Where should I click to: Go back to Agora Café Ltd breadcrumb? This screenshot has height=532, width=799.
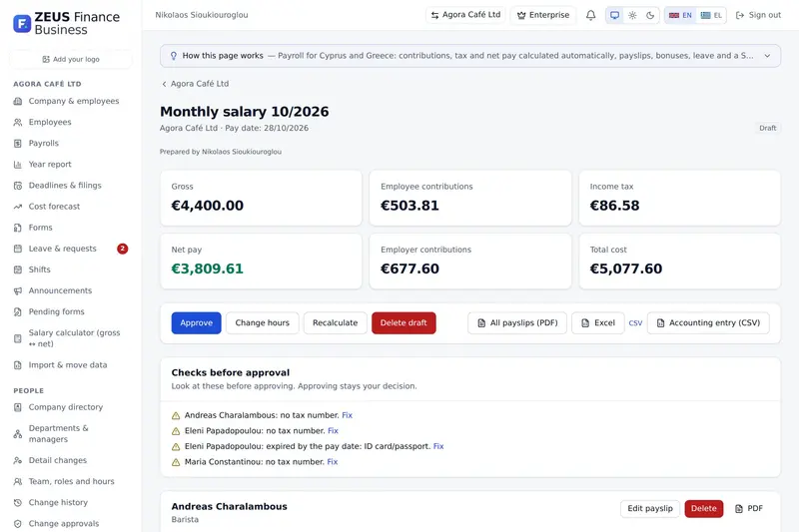(195, 84)
